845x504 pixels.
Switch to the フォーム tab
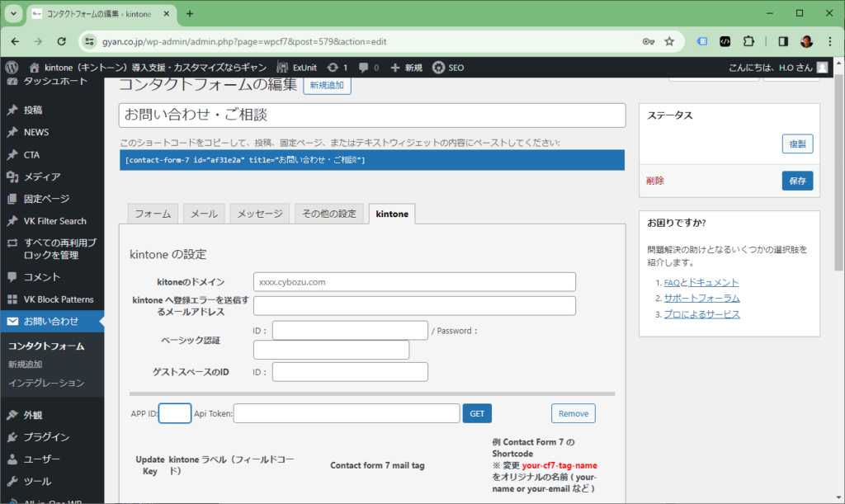[153, 214]
